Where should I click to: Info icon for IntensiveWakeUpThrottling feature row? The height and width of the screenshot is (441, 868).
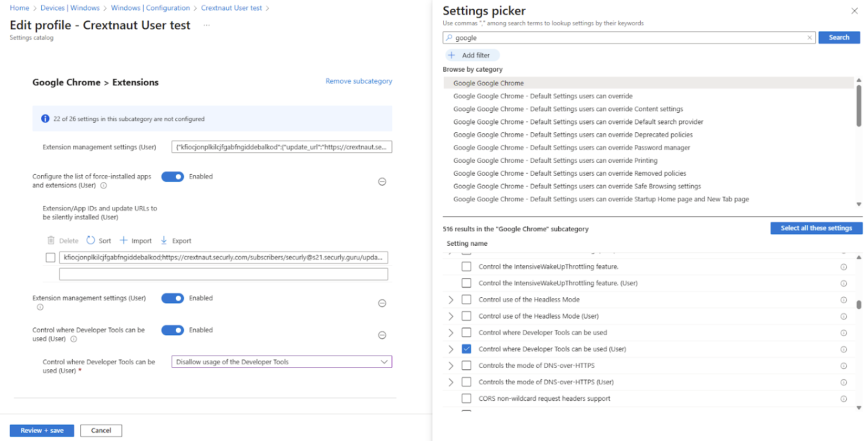[844, 267]
